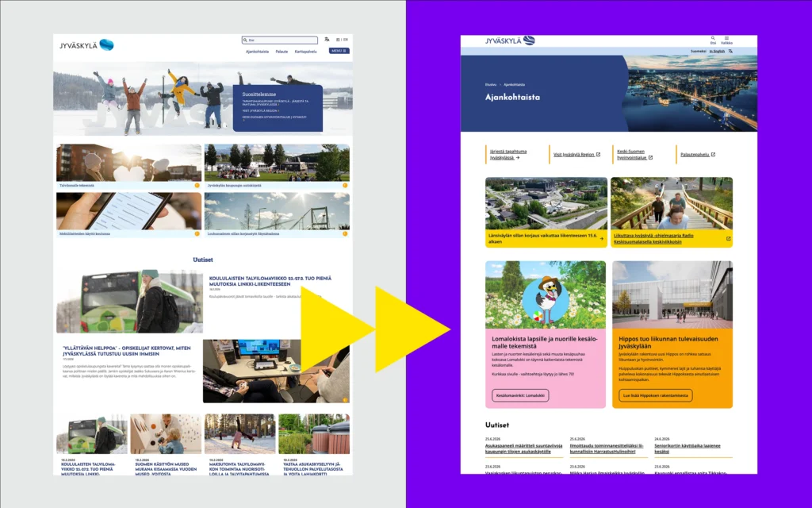Click the Kesälomavinkit: Lomalokki button
Screen dimensions: 812x508
pos(520,395)
